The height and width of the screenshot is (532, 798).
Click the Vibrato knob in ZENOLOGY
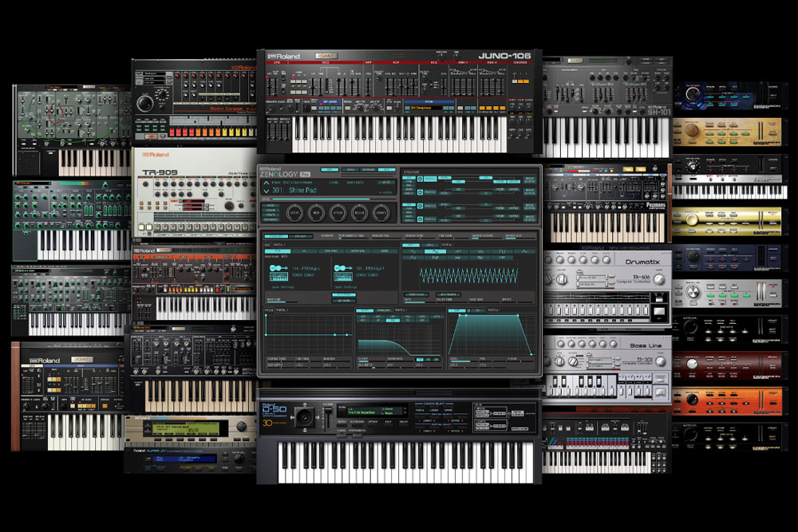click(x=381, y=213)
